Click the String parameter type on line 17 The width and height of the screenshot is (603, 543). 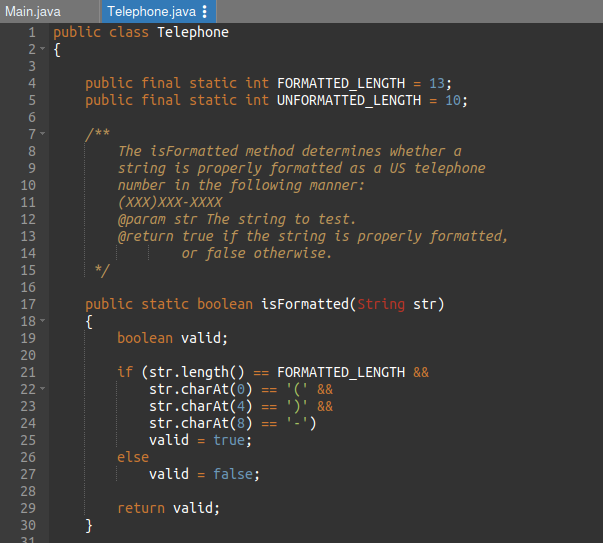coord(381,304)
